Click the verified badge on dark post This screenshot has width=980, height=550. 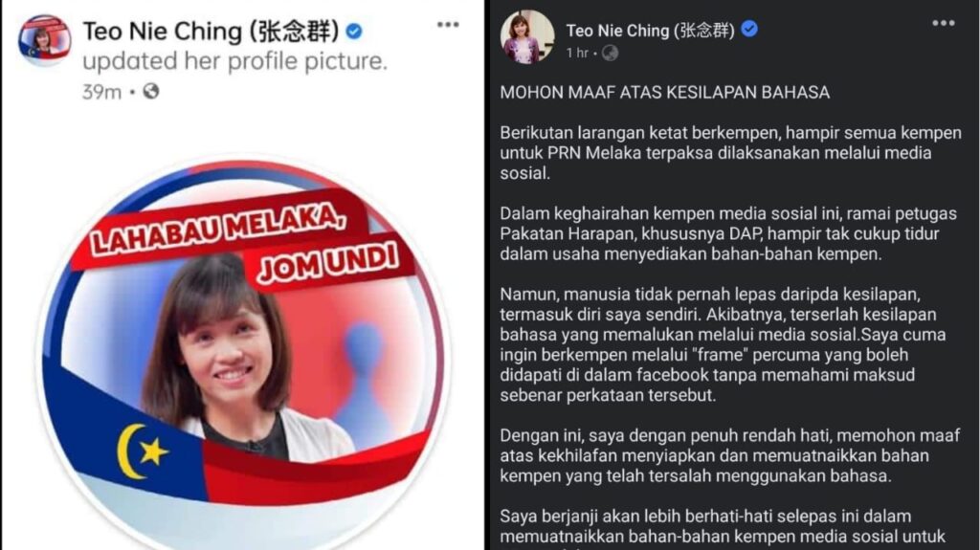pos(748,29)
